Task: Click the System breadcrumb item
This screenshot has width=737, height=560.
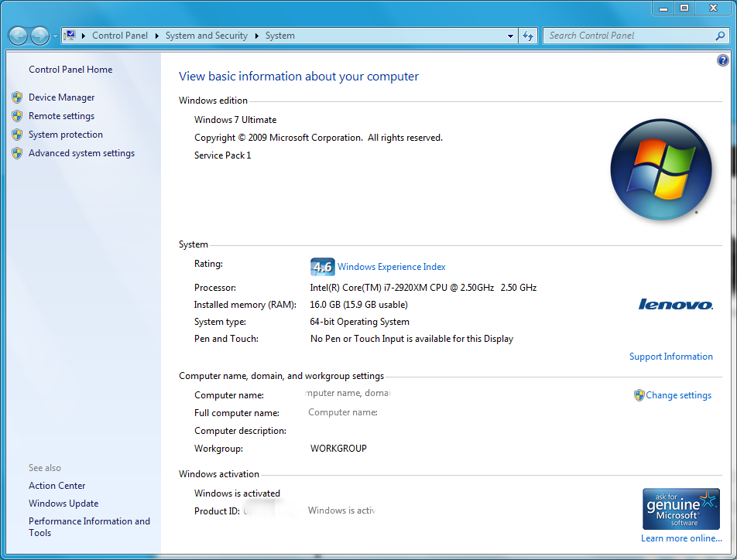Action: pyautogui.click(x=280, y=36)
